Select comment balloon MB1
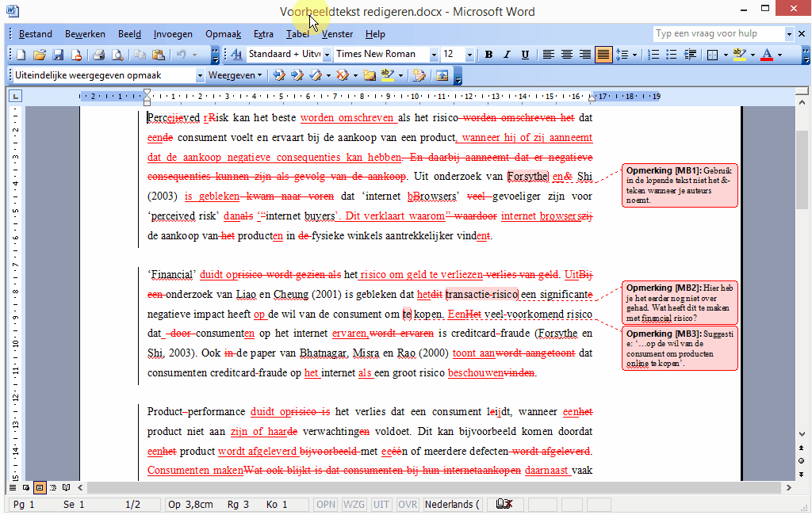This screenshot has height=515, width=812. [x=680, y=185]
